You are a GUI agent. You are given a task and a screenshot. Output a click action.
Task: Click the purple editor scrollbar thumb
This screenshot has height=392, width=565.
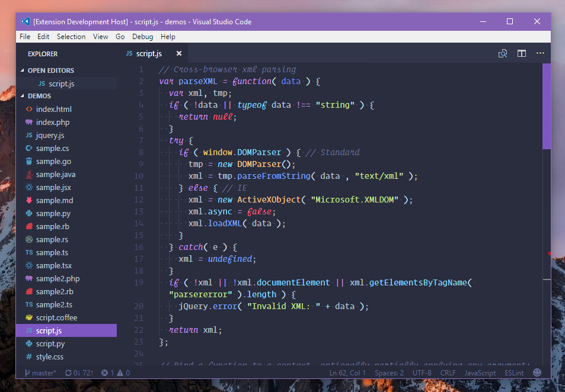546,106
